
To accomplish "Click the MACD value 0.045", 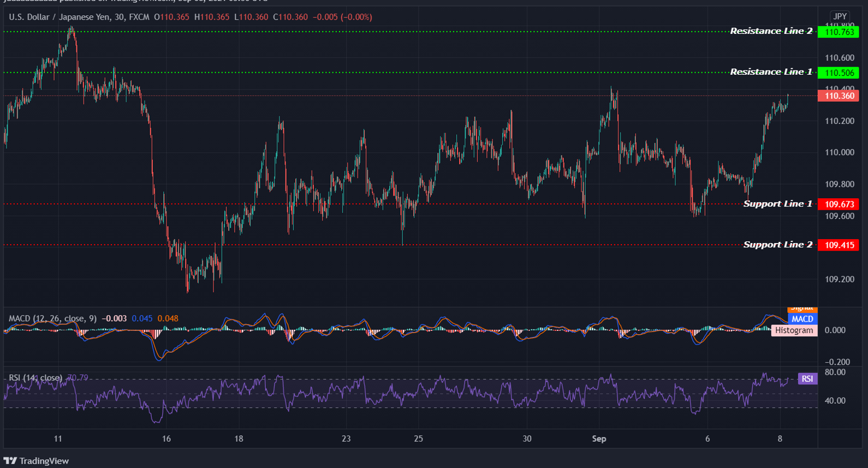I will click(142, 318).
